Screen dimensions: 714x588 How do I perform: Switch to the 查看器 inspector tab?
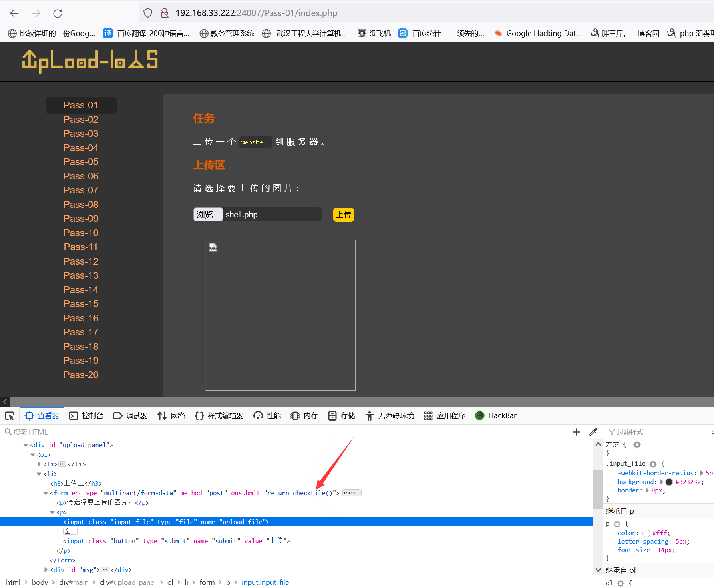click(x=42, y=416)
